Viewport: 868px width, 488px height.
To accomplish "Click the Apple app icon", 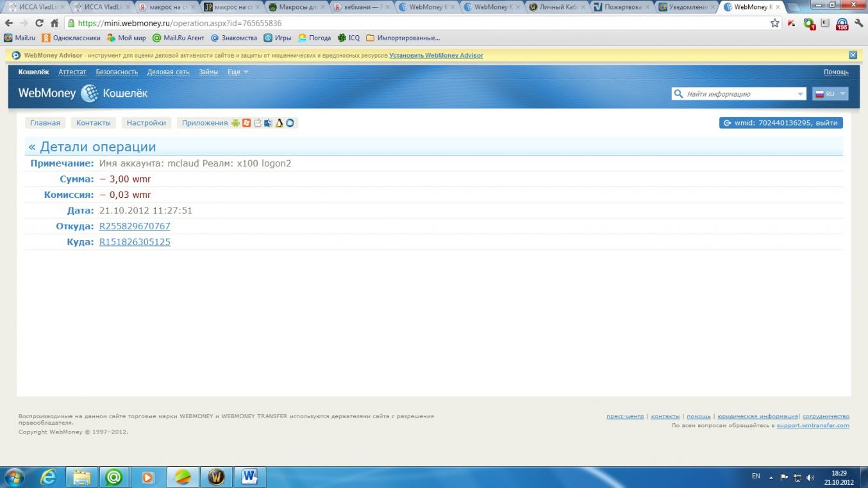I will point(257,123).
